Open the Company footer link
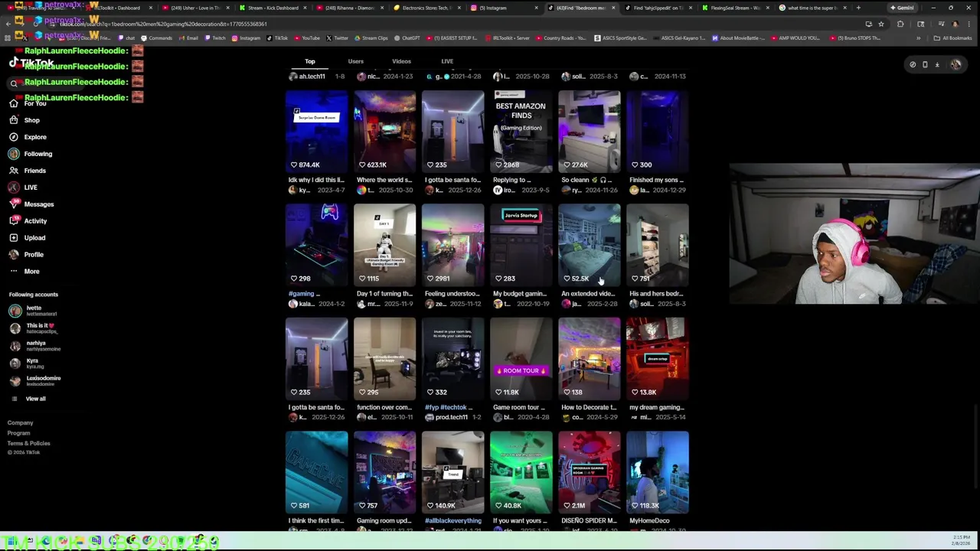 21,423
